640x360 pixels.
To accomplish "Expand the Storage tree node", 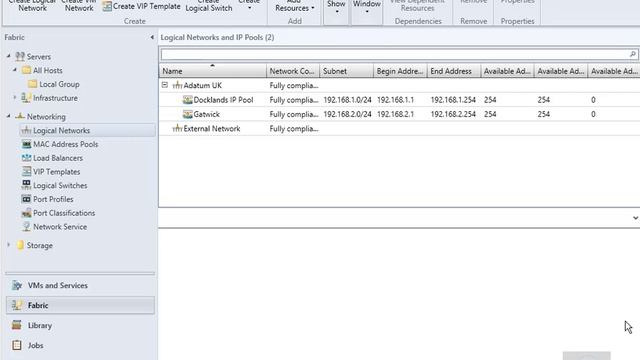I will (x=9, y=245).
